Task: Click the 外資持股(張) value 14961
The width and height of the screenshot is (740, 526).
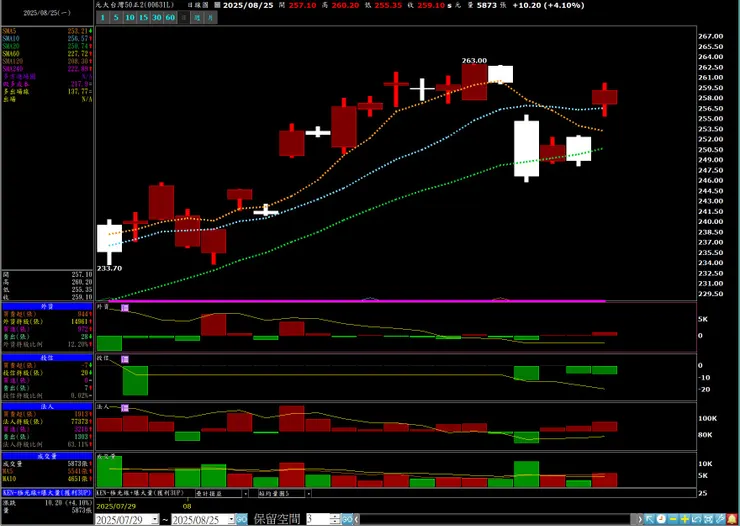Action: tap(80, 322)
